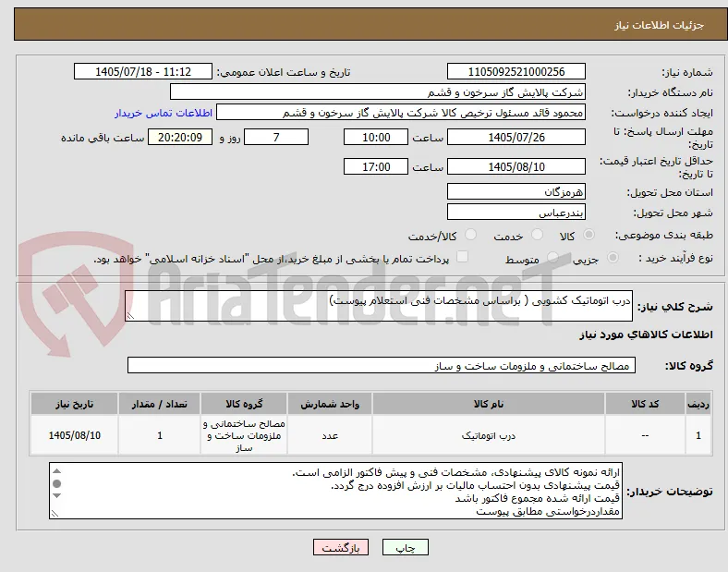Click the resize handle of buyer notes
The width and height of the screenshot is (728, 572).
tap(55, 514)
